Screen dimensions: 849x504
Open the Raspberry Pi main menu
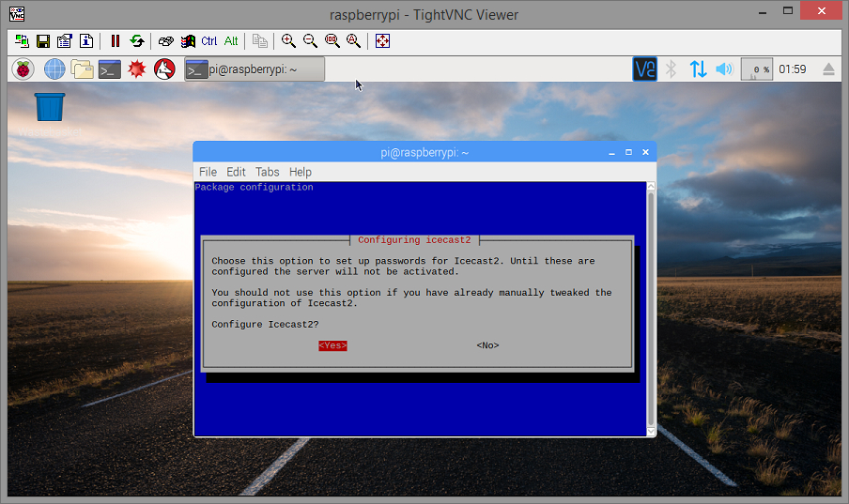click(x=23, y=69)
